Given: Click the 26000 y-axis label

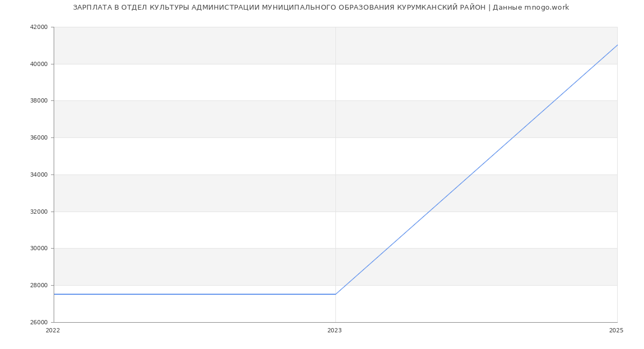Looking at the screenshot, I should pyautogui.click(x=39, y=322).
